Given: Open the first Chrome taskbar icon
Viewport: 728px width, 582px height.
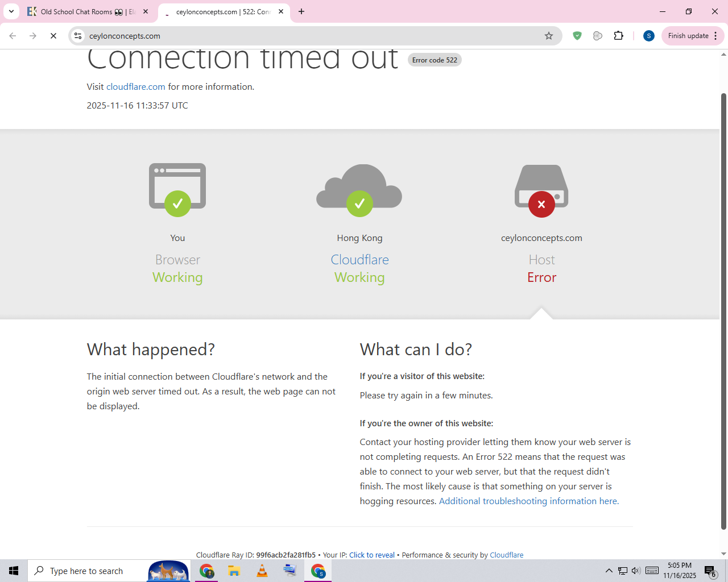Looking at the screenshot, I should coord(206,571).
